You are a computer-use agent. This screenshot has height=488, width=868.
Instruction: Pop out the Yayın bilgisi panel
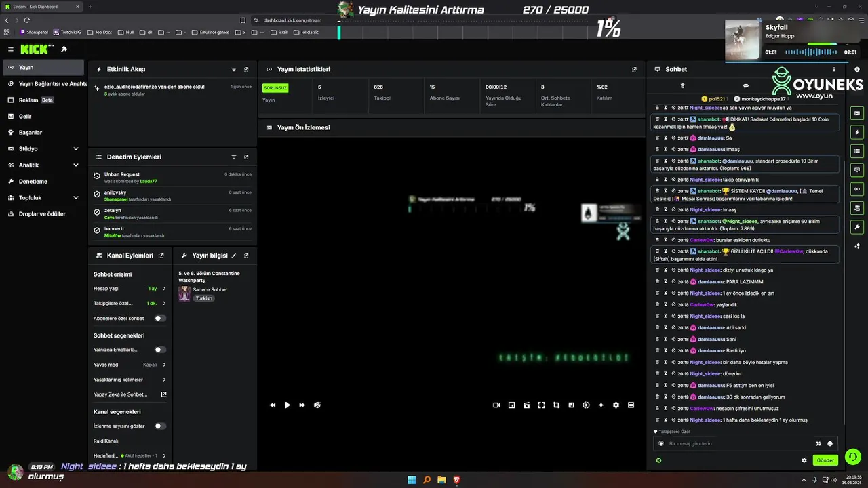click(x=246, y=256)
